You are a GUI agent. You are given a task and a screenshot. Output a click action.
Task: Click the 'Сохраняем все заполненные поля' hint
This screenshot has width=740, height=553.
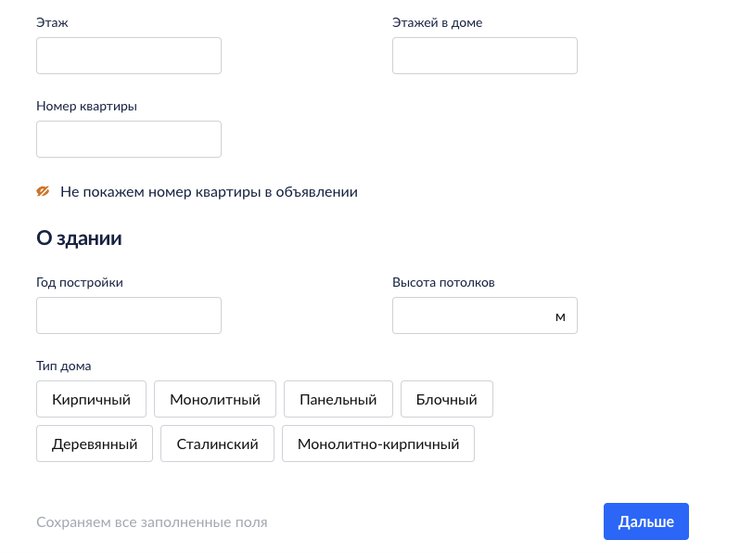click(151, 522)
